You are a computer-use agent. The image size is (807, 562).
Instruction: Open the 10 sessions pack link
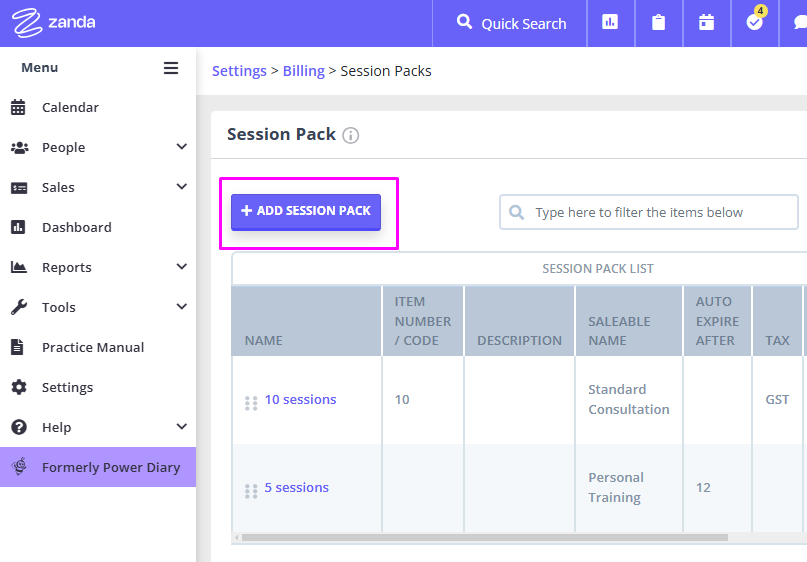301,399
